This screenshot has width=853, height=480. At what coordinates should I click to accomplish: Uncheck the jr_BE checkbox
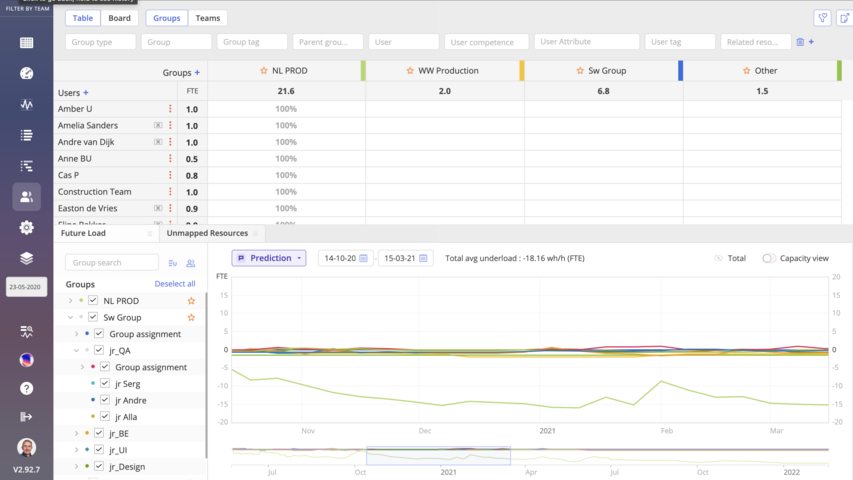pos(99,433)
